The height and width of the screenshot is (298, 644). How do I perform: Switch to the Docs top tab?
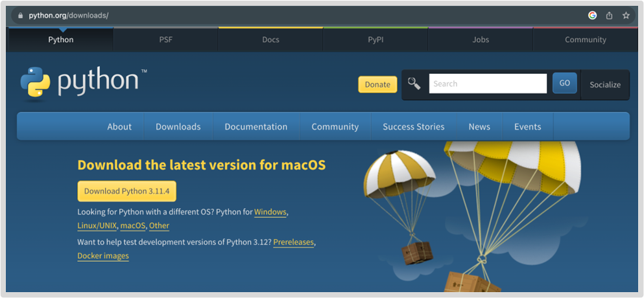point(270,40)
